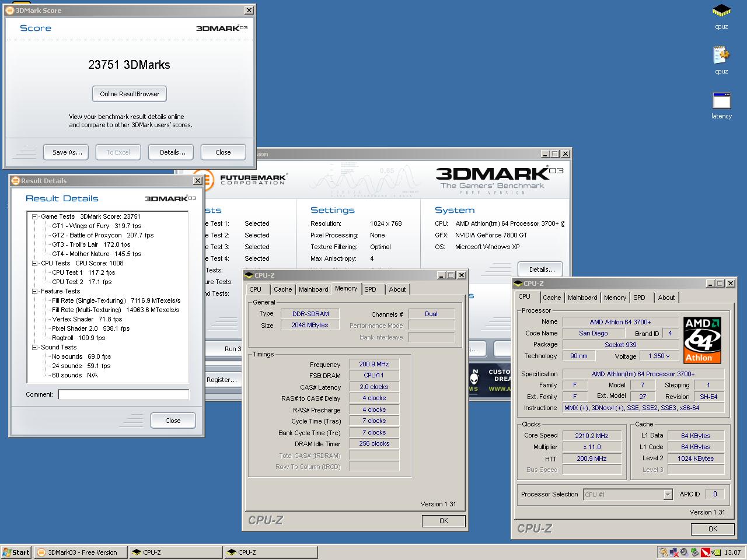Image resolution: width=747 pixels, height=560 pixels.
Task: Switch to CPU tab in memory CPU-Z window
Action: [x=256, y=289]
